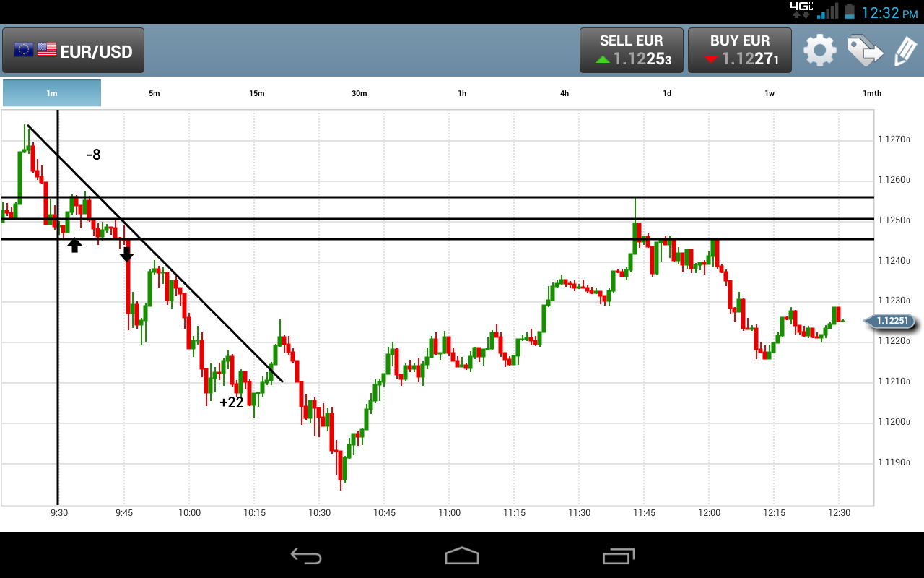The image size is (924, 578).
Task: Tap the Android back button
Action: point(306,556)
